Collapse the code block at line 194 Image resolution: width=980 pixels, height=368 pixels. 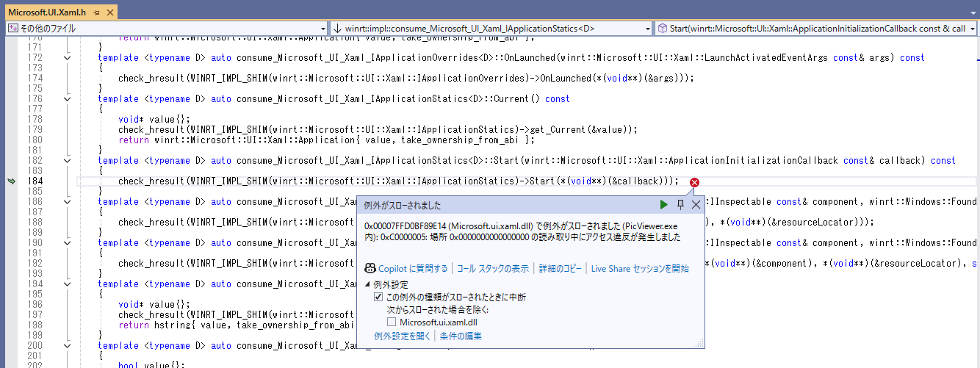pos(68,284)
